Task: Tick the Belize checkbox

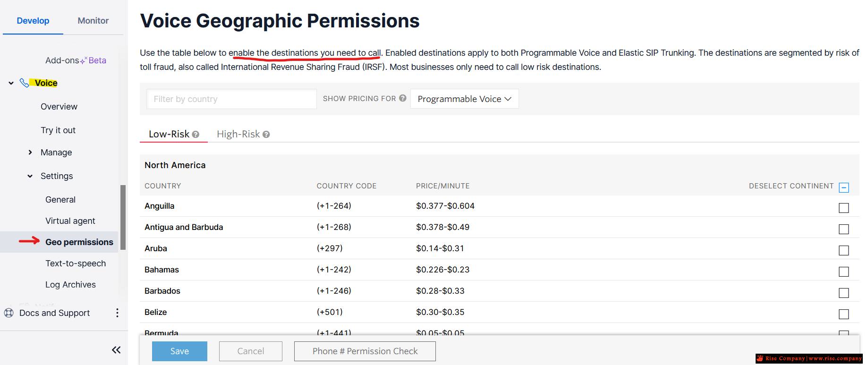Action: point(844,314)
